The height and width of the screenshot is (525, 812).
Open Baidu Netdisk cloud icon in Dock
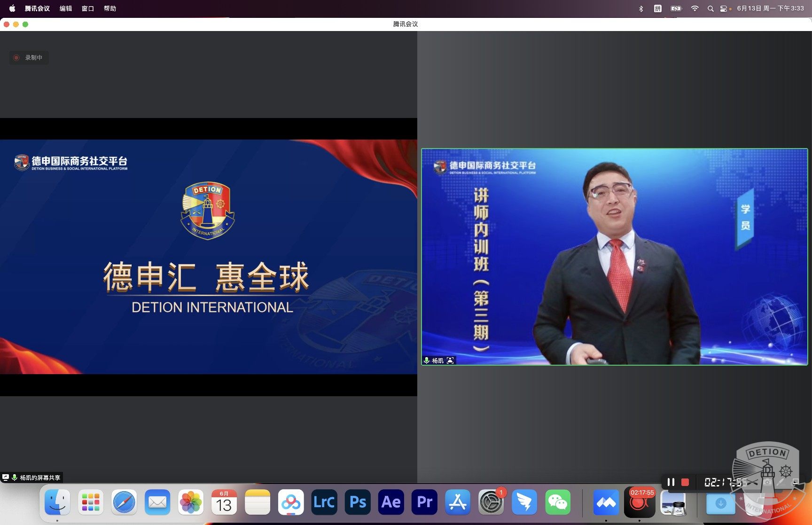pyautogui.click(x=291, y=502)
